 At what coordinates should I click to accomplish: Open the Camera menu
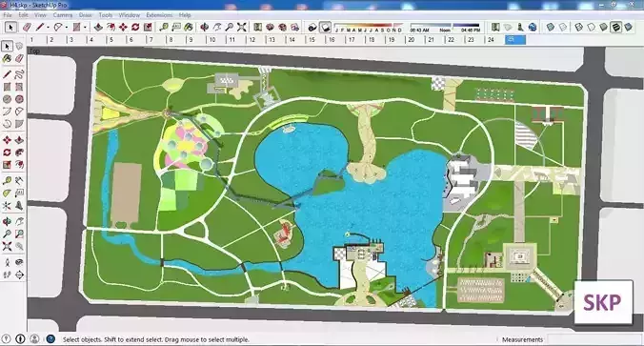63,15
